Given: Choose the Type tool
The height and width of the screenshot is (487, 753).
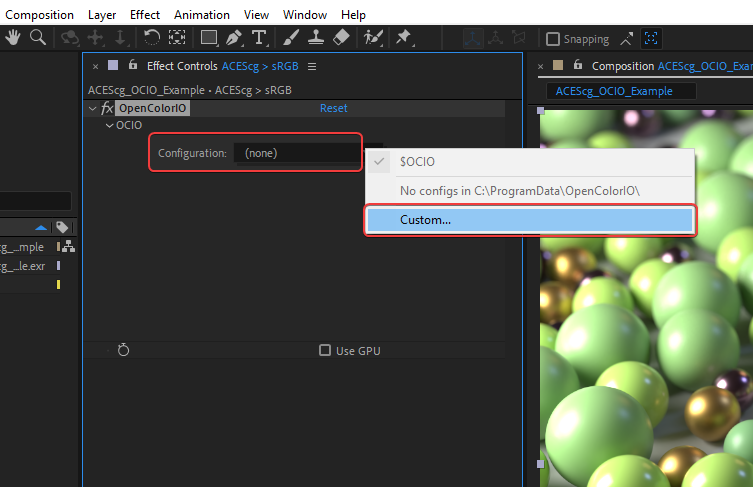Looking at the screenshot, I should [259, 38].
